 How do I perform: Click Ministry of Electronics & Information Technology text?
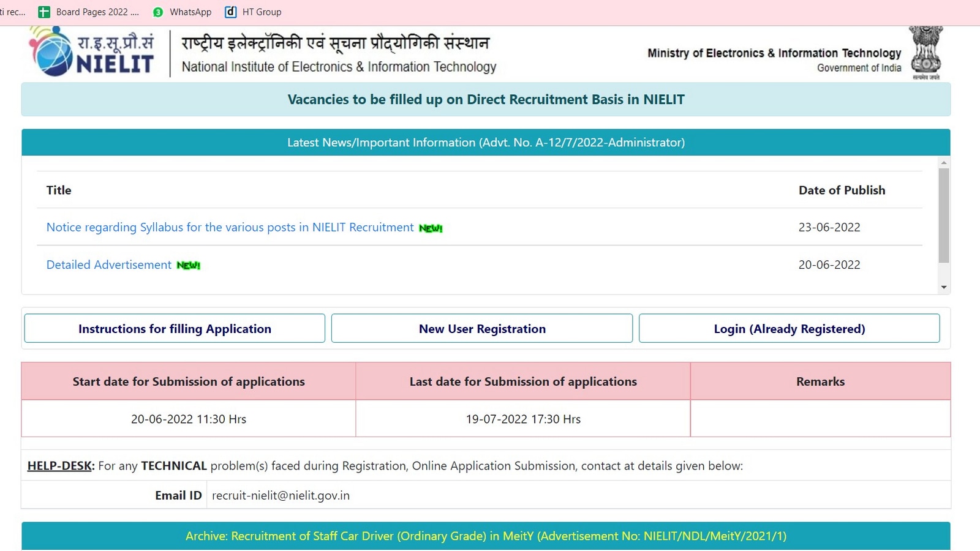(774, 53)
